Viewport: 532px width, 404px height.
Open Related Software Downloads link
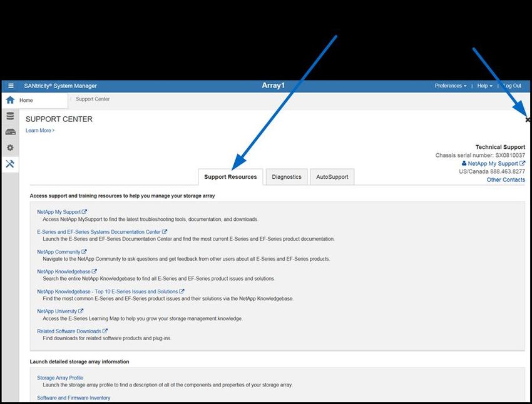69,331
